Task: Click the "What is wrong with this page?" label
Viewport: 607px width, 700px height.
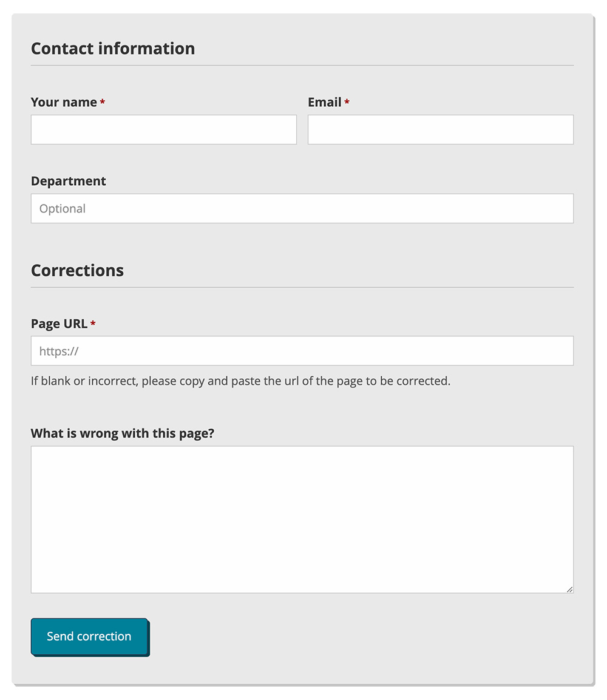Action: click(x=122, y=434)
